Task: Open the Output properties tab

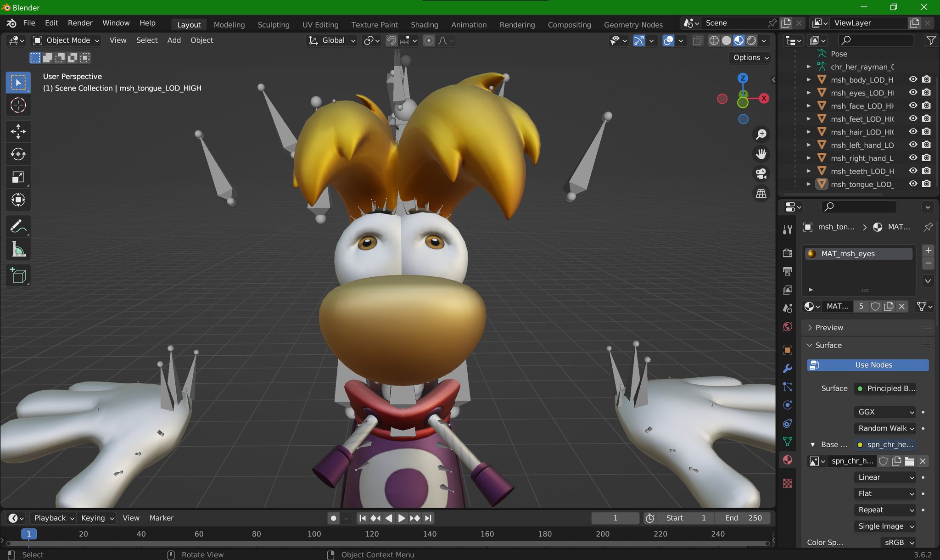Action: point(788,271)
